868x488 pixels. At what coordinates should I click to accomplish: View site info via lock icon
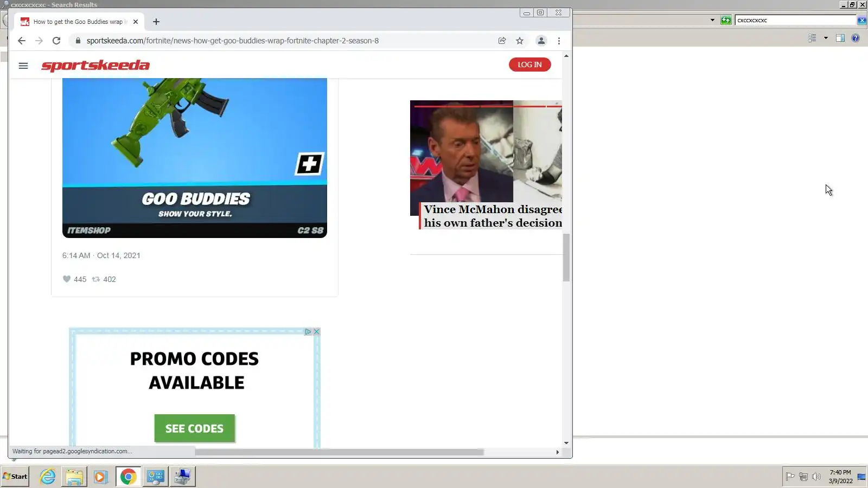[x=78, y=41]
